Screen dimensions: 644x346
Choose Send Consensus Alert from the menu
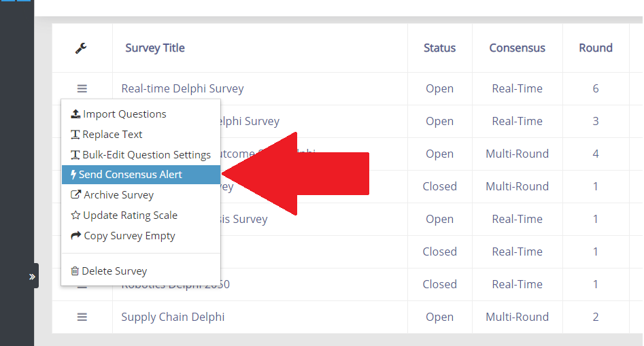point(130,175)
